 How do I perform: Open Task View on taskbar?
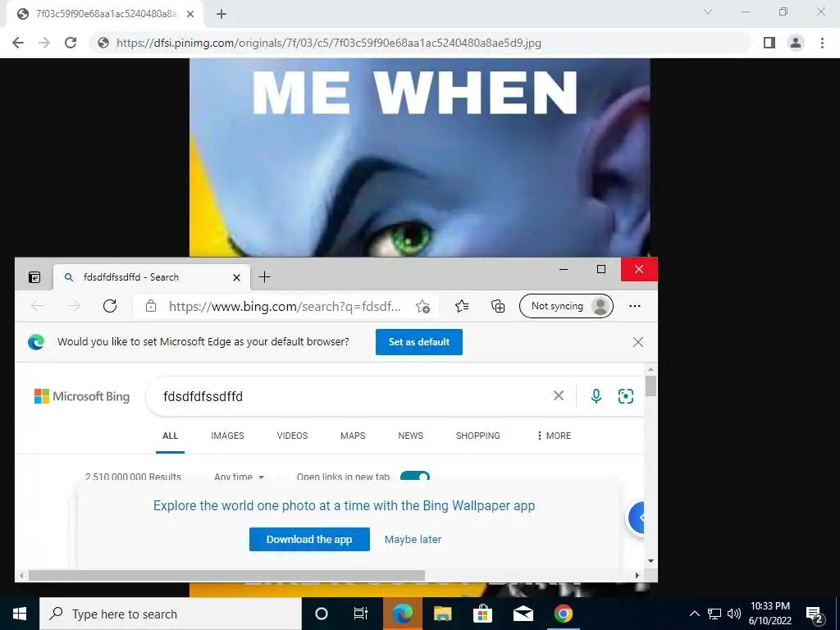pos(361,614)
